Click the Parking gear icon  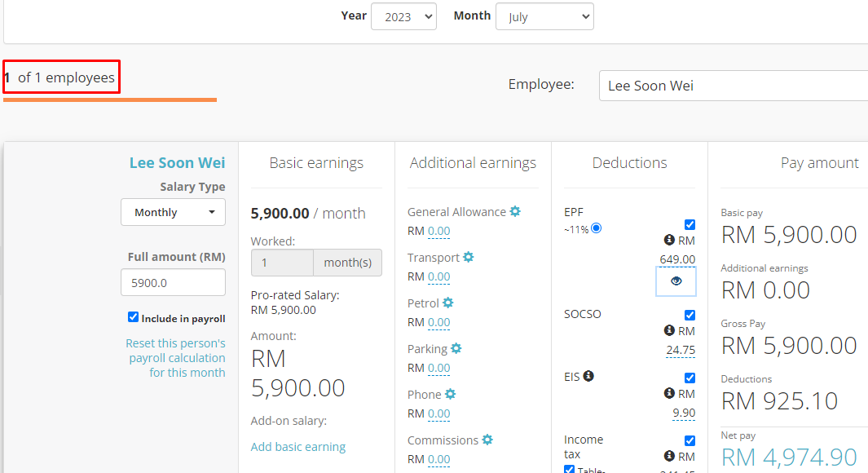[x=456, y=348]
